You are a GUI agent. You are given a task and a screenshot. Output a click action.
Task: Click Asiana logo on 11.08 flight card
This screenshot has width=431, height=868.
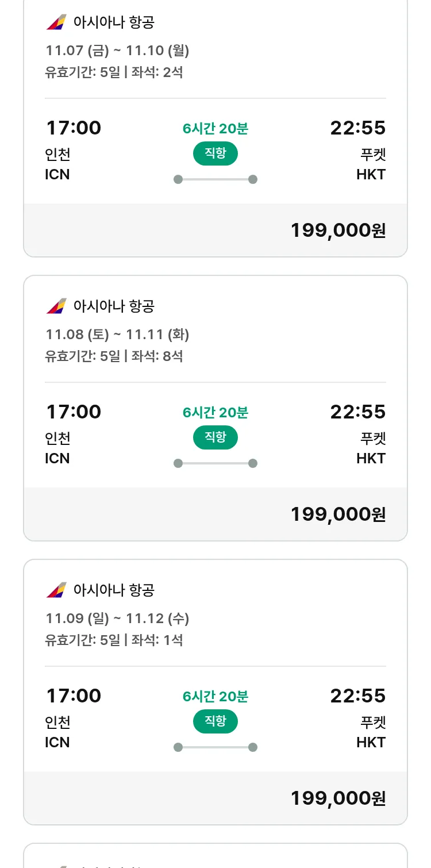pyautogui.click(x=56, y=306)
